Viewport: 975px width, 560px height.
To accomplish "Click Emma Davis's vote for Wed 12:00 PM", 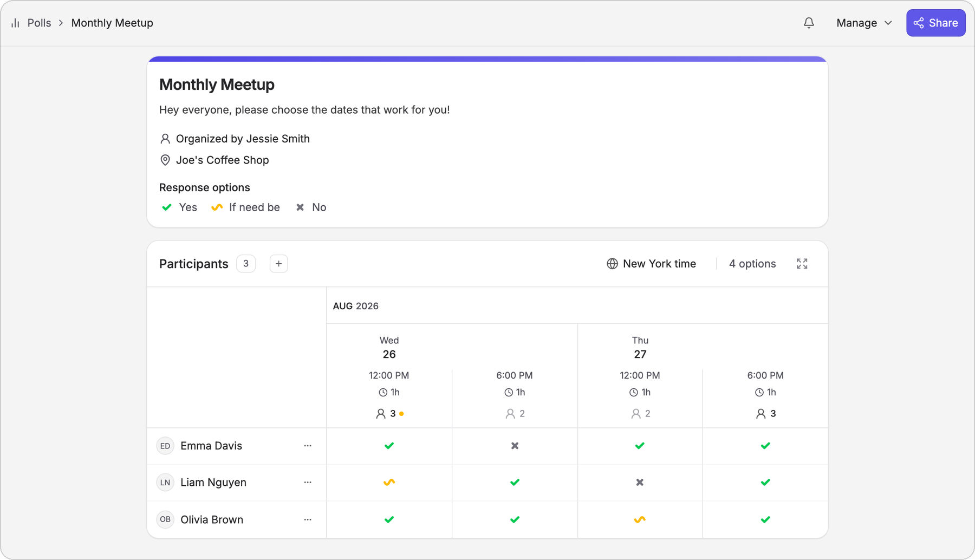I will tap(389, 446).
